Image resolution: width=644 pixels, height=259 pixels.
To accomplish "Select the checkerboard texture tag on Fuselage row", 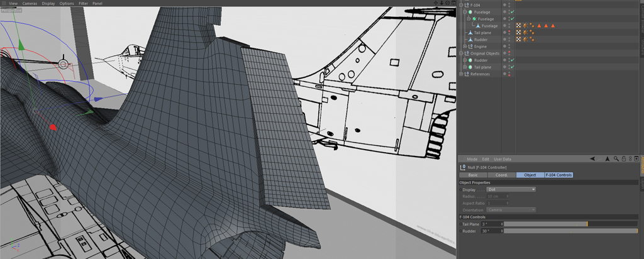I will click(518, 26).
